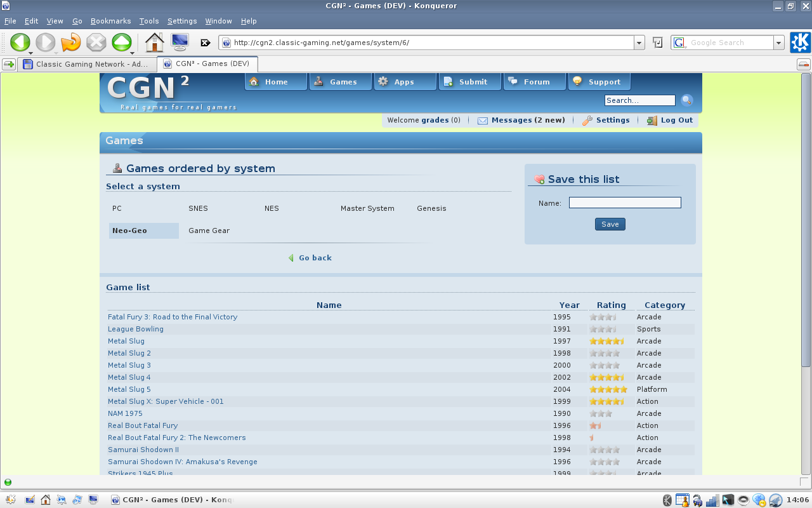Viewport: 812px width, 508px height.
Task: Open the Support nav tab
Action: (x=599, y=82)
